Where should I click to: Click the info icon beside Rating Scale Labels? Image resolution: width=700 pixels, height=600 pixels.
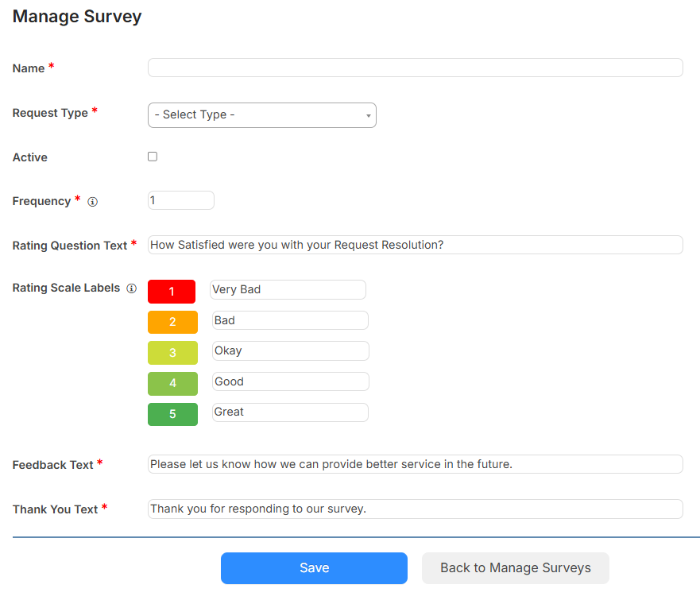[131, 288]
